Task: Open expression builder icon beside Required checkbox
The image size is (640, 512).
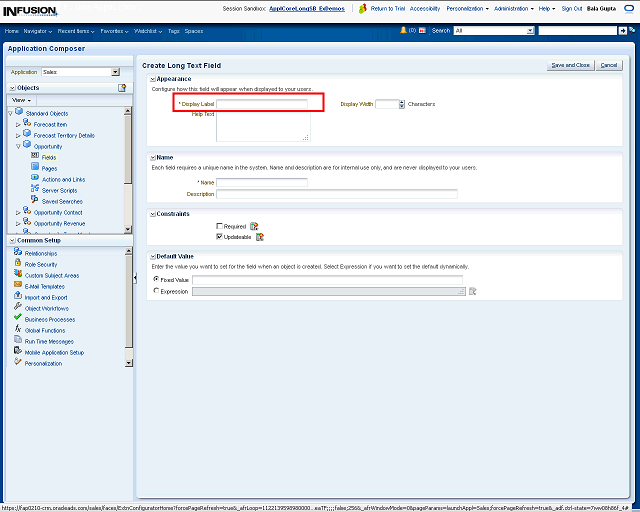Action: pos(254,226)
